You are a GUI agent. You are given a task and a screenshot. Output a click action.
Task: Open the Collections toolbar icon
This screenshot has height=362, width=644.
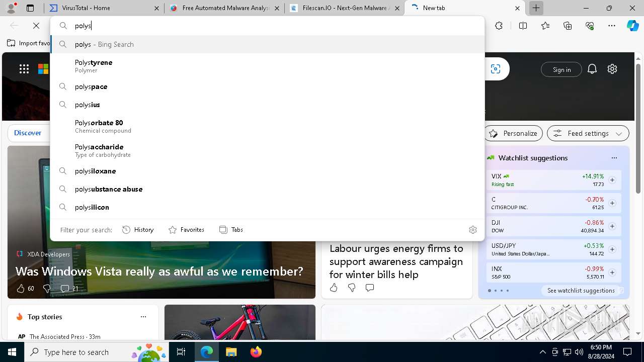tap(568, 26)
